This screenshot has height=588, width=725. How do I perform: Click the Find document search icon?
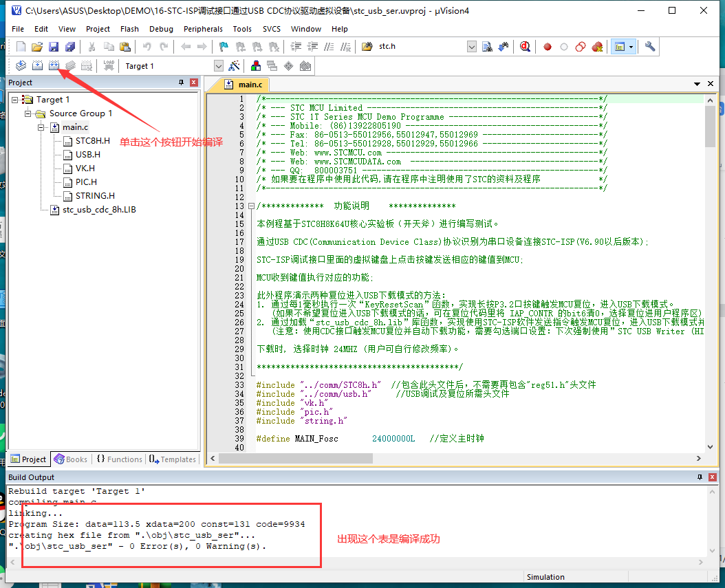coord(487,47)
